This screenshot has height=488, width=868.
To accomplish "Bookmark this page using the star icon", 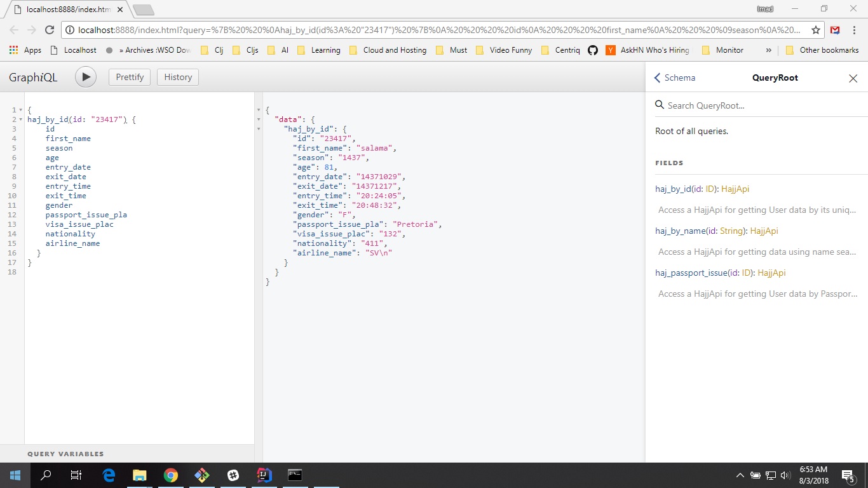I will tap(815, 30).
